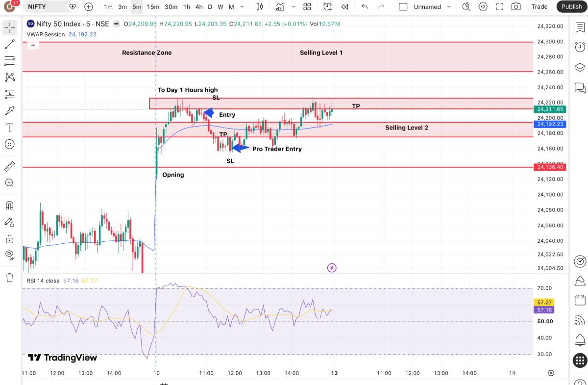Open the Chats panel
Image resolution: width=588 pixels, height=385 pixels.
coord(580,88)
